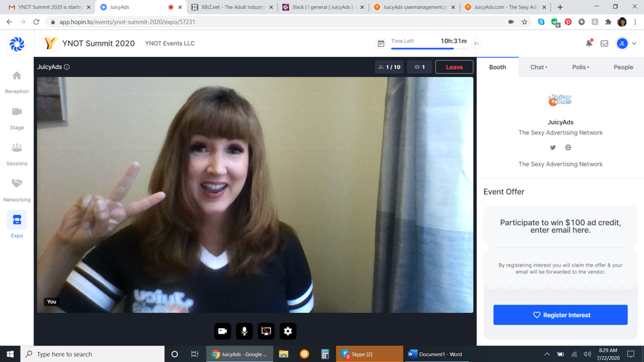This screenshot has height=362, width=644.
Task: Open the Networking section
Action: (17, 190)
